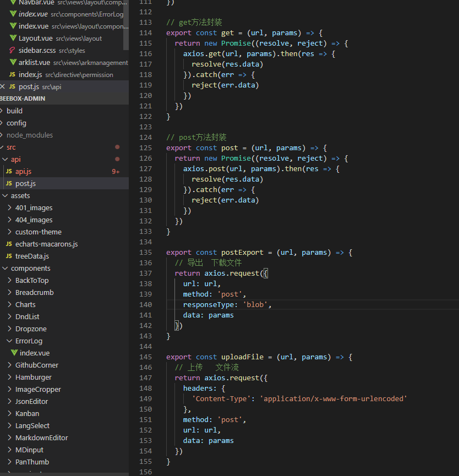Click line number 135 in gutter
This screenshot has width=459, height=476.
pos(145,253)
